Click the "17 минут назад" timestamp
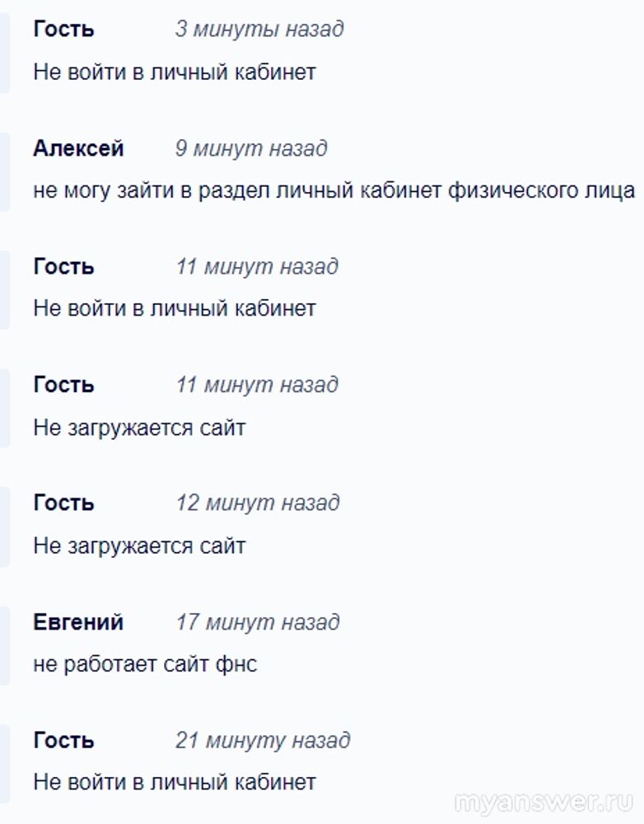 (257, 621)
